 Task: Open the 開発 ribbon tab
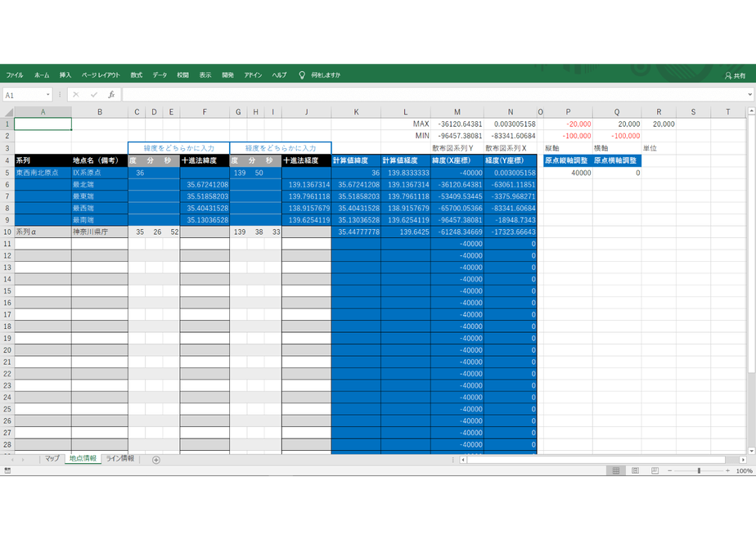coord(228,75)
